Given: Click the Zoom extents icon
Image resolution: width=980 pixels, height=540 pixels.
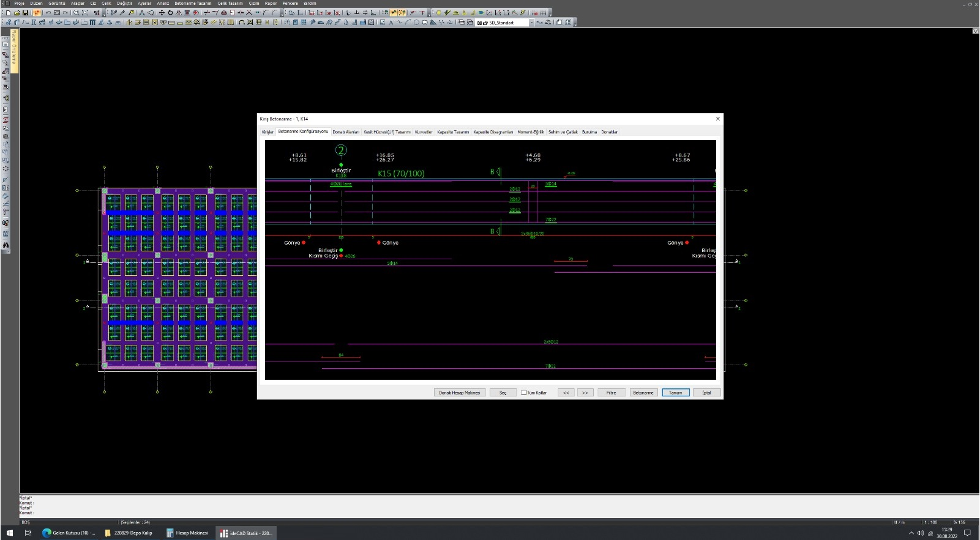Looking at the screenshot, I should coord(85,13).
